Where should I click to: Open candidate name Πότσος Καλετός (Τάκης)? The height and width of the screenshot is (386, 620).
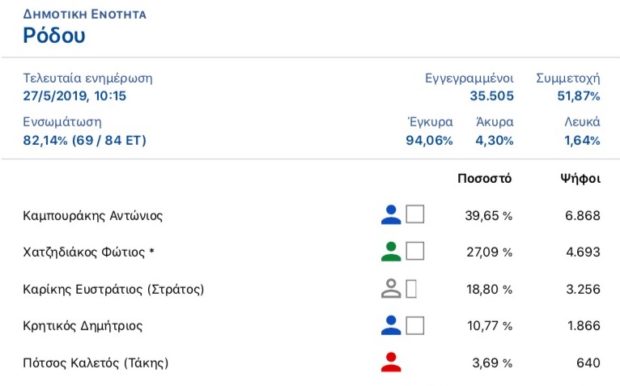[96, 363]
